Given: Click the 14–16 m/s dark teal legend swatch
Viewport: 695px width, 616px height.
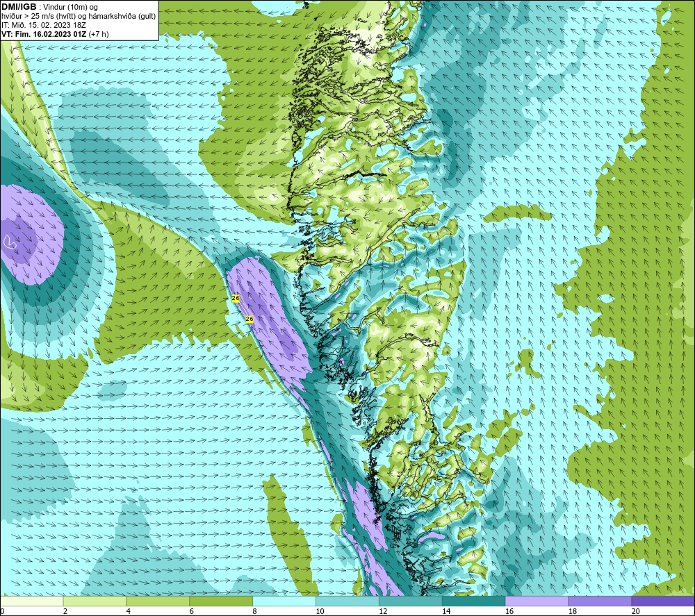Looking at the screenshot, I should point(474,601).
